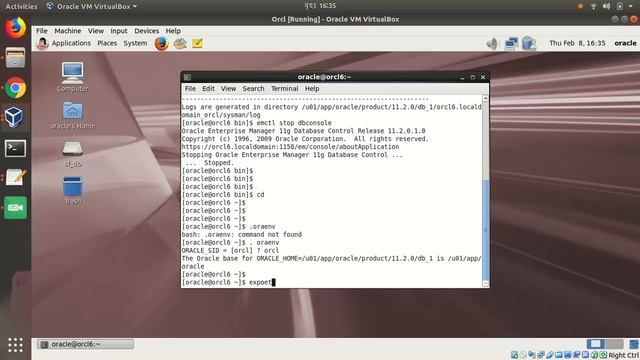Open the guest System menu

coord(135,43)
